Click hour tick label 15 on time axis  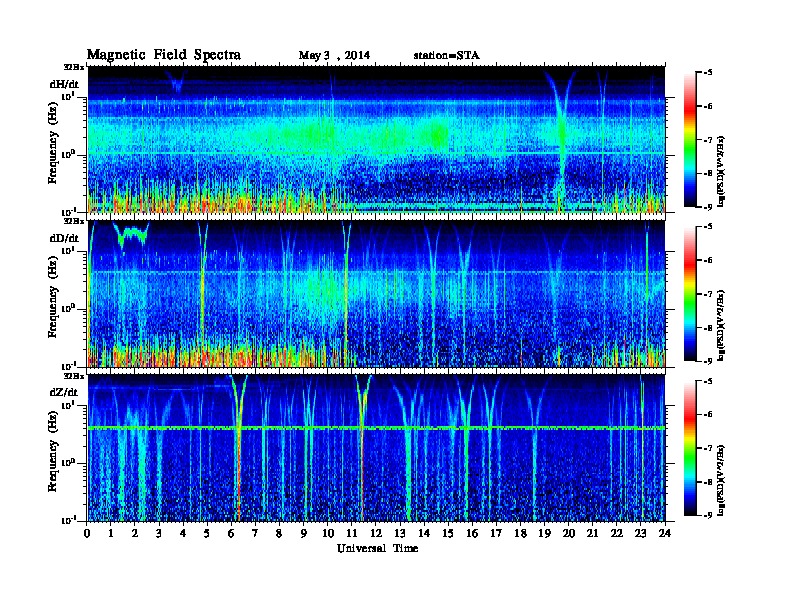tap(448, 533)
